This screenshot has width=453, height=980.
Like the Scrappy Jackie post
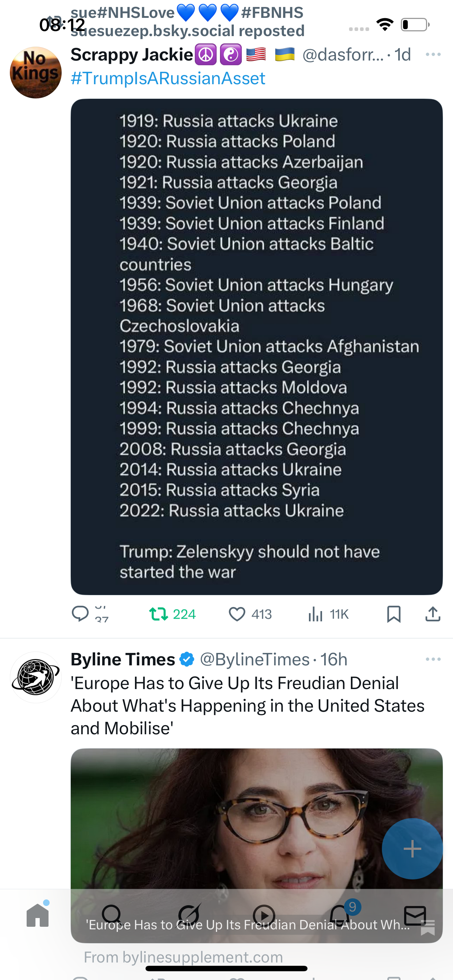click(x=237, y=614)
